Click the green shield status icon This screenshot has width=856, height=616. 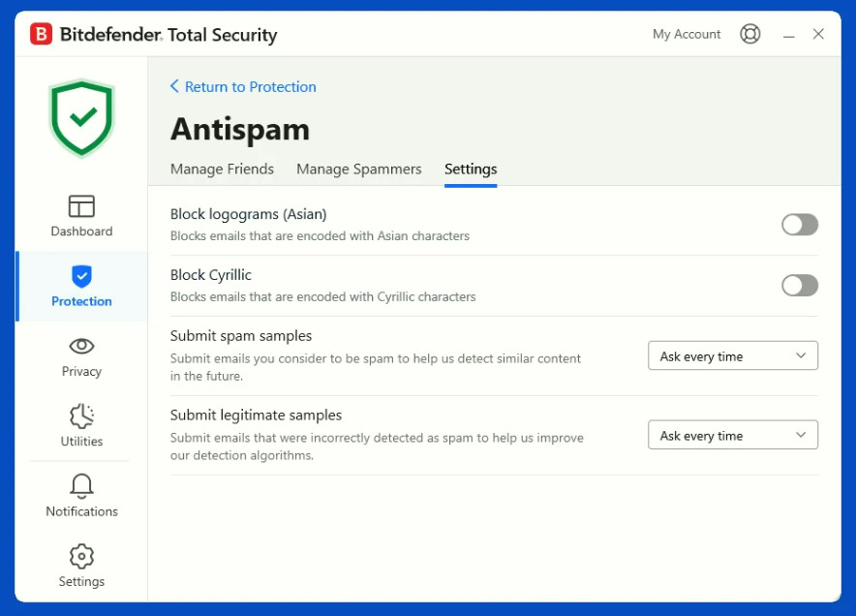click(81, 118)
